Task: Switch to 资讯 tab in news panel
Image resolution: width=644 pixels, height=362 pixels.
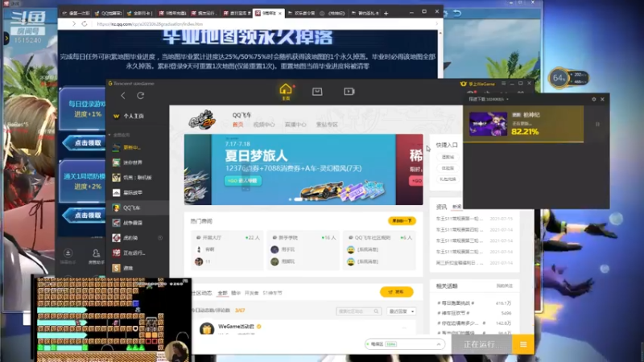Action: coord(441,207)
